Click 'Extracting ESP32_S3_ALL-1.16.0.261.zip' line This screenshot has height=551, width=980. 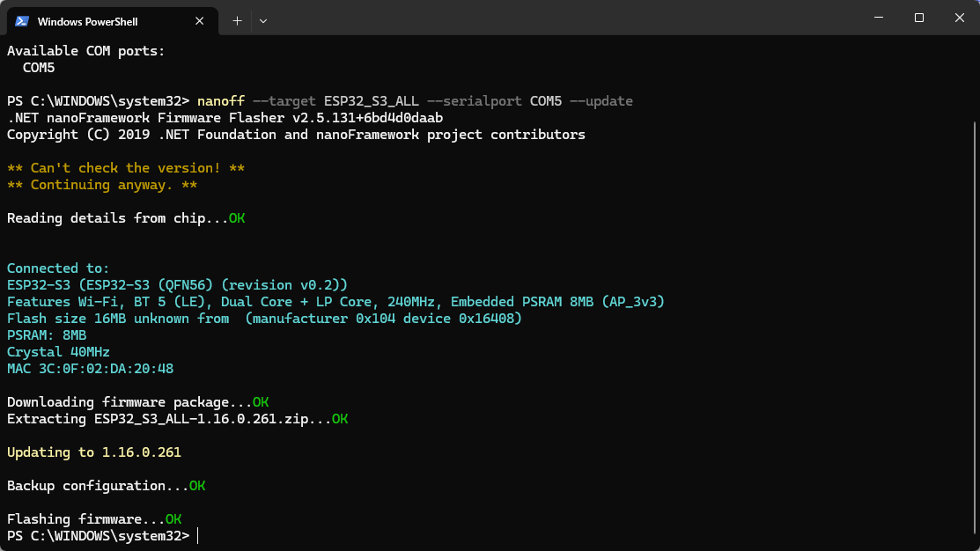[178, 419]
